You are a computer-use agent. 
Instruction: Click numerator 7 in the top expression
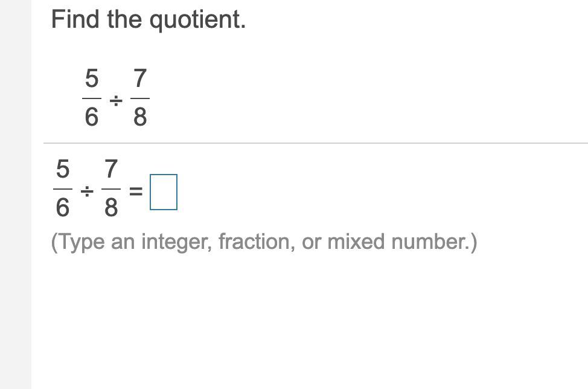[139, 79]
